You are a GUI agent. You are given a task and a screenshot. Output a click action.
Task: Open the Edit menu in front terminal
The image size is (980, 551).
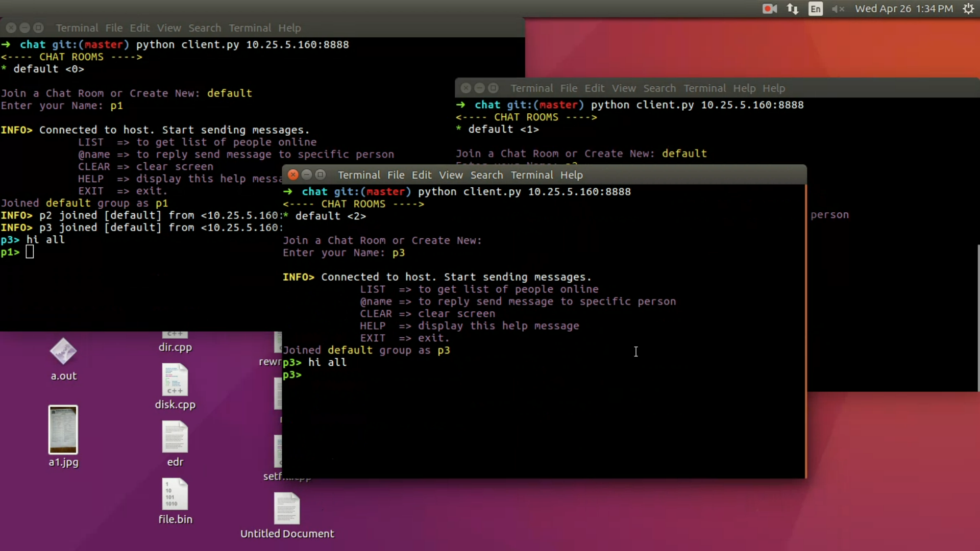(422, 175)
